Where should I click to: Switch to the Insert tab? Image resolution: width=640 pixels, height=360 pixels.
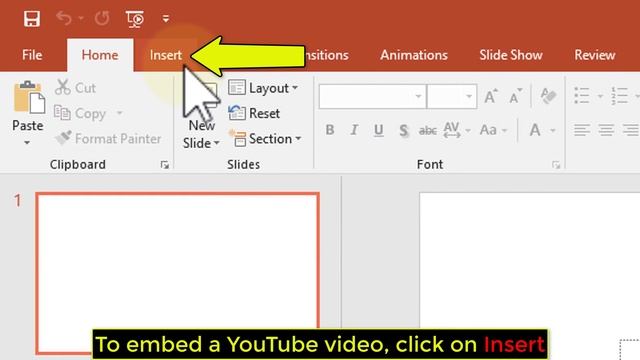(166, 55)
